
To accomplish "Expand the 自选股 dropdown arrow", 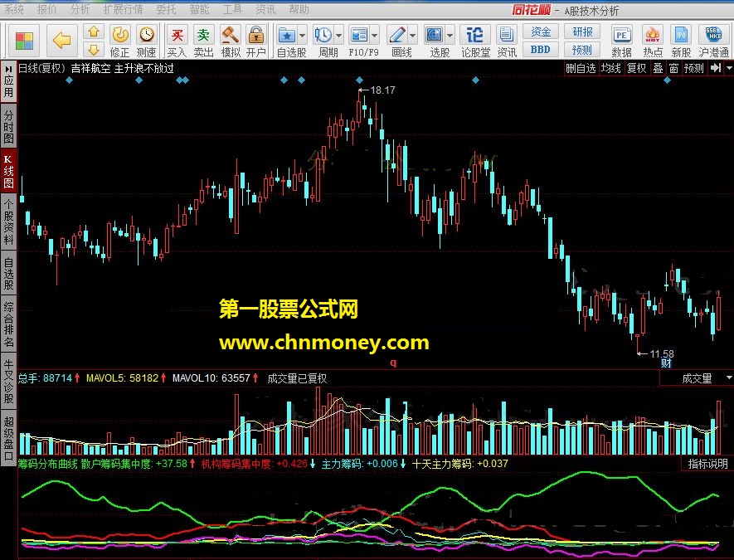I will (302, 36).
